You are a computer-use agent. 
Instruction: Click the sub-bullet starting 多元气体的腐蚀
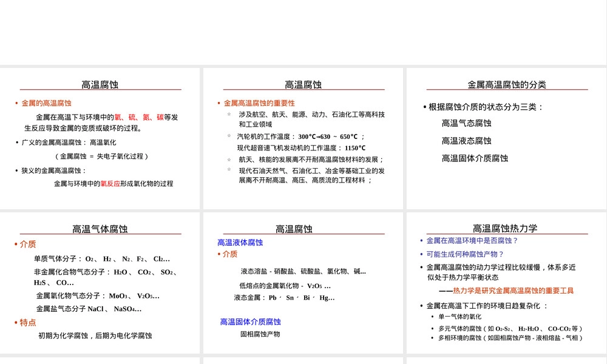pos(510,328)
